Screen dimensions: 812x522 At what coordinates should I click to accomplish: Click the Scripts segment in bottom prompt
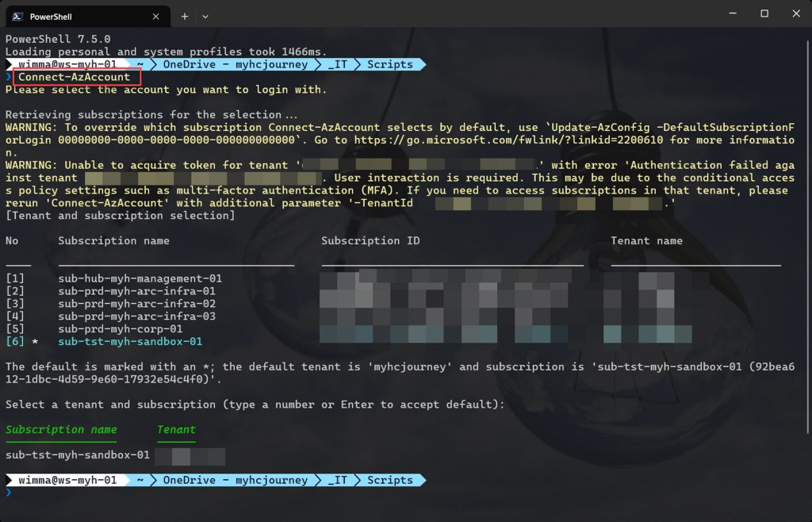click(x=389, y=481)
